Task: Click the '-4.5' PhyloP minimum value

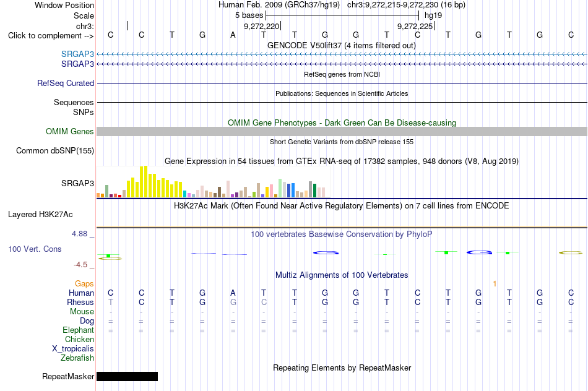Action: pyautogui.click(x=80, y=265)
